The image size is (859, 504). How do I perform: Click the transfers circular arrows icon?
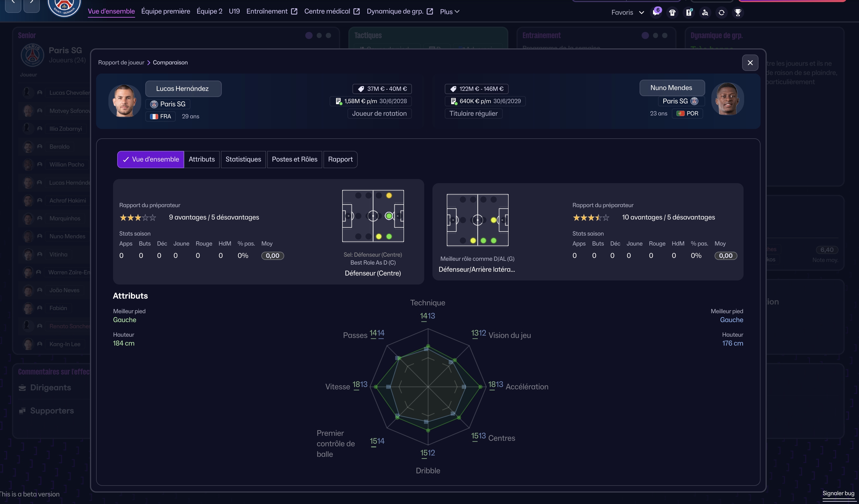coord(721,13)
